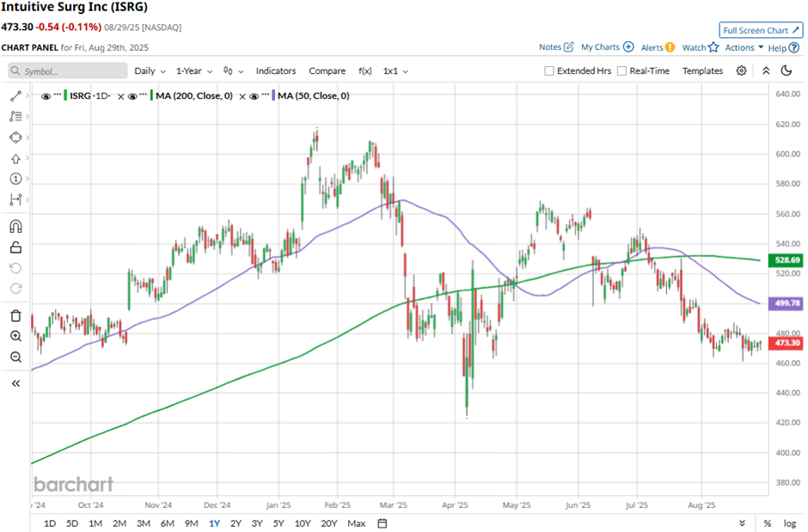Remove the MA 200 indicator with X

pos(242,96)
